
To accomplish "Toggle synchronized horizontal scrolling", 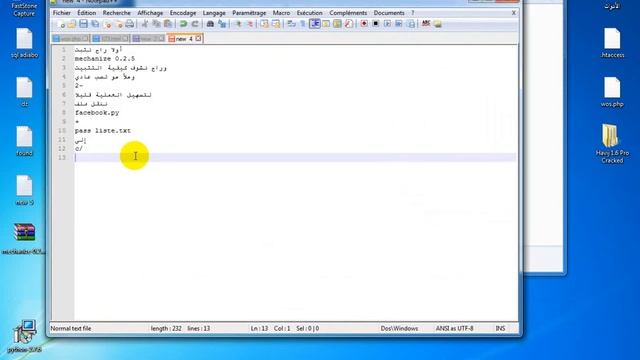I will click(x=276, y=24).
